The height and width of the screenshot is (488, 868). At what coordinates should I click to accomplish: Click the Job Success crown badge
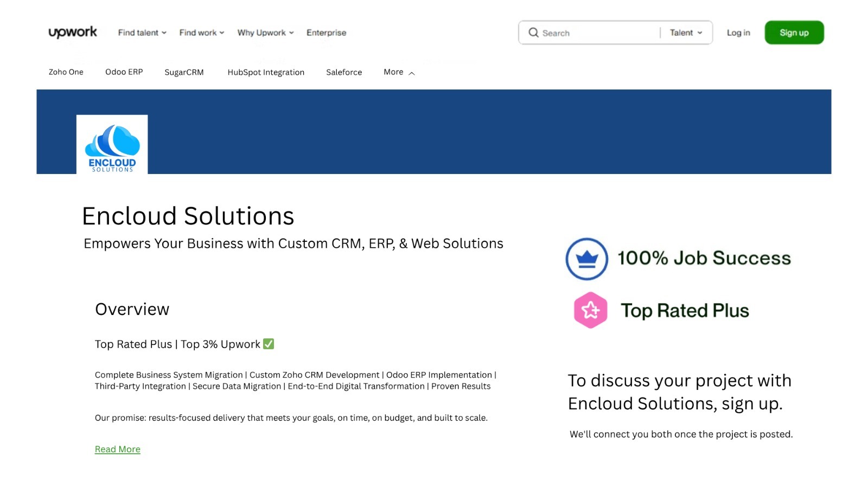tap(586, 259)
